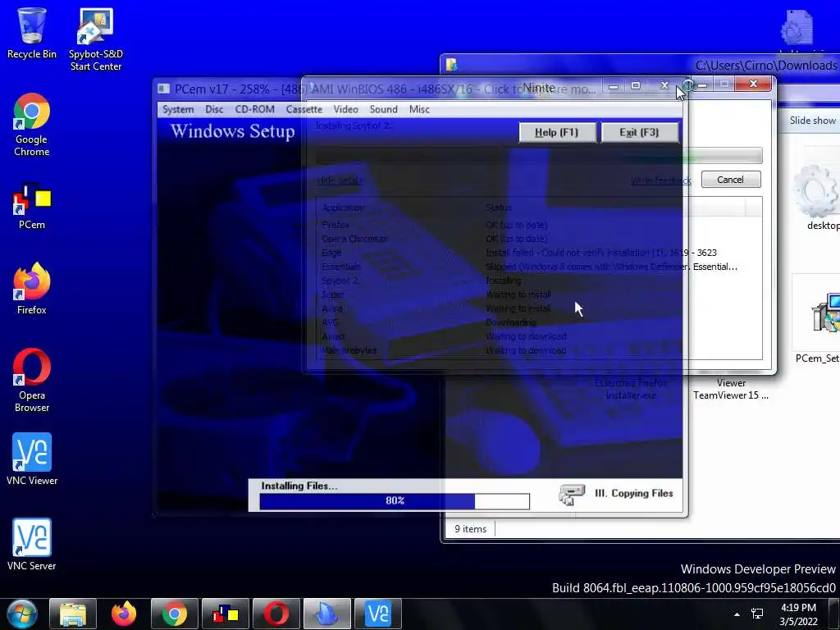Switch to Opera in the taskbar

(x=276, y=614)
